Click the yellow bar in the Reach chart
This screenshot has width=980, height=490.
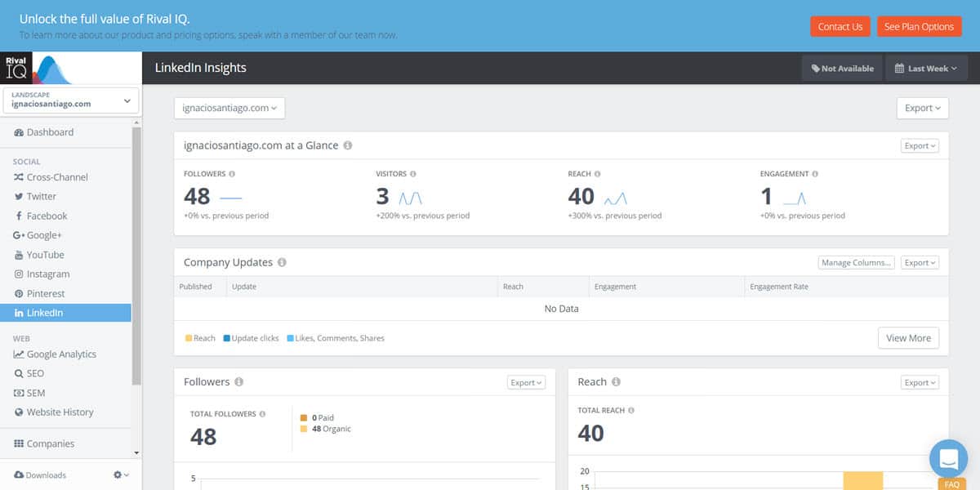coord(862,480)
